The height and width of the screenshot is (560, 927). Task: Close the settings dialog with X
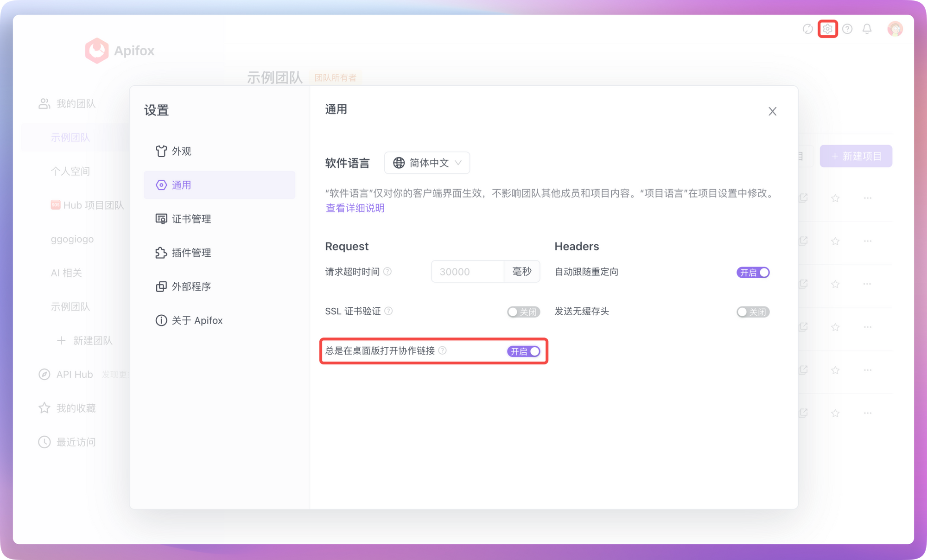click(772, 111)
